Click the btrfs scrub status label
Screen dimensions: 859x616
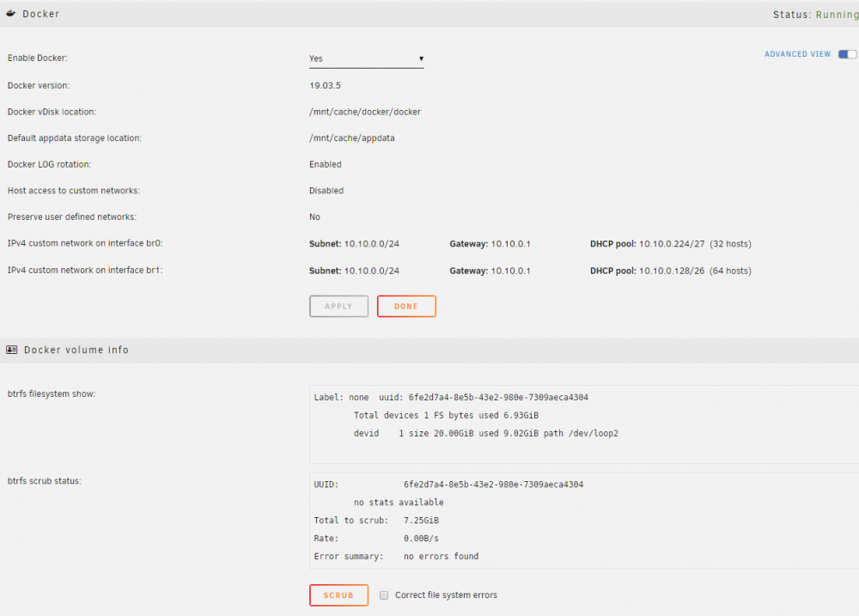click(x=44, y=481)
